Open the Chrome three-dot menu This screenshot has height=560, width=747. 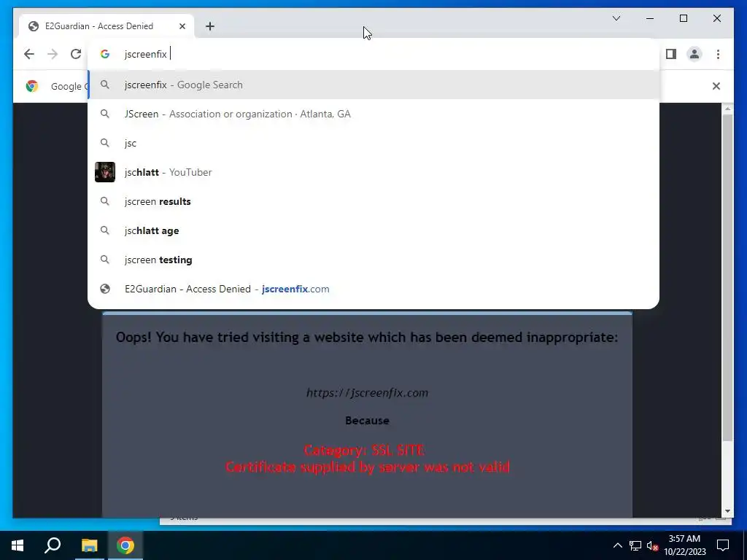coord(718,54)
